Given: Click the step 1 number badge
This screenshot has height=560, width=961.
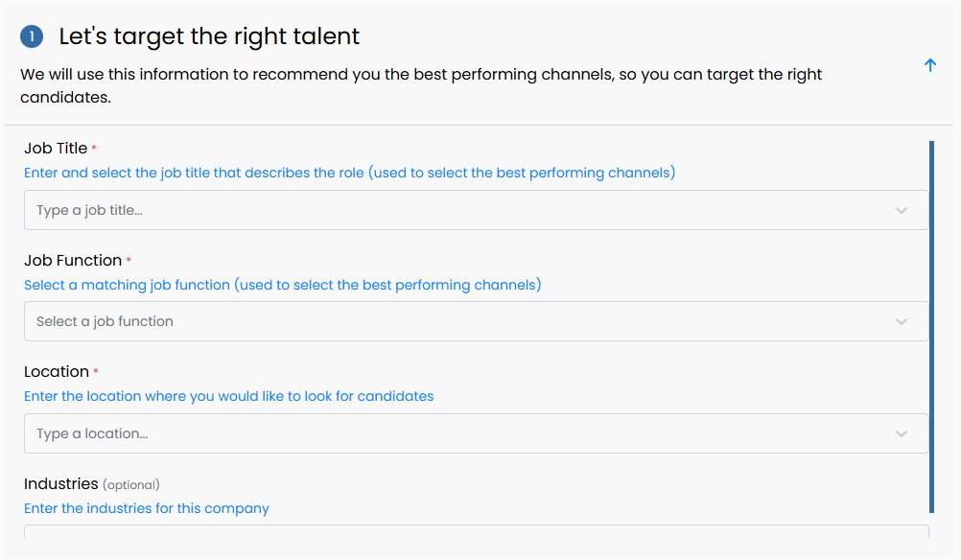Looking at the screenshot, I should [x=32, y=36].
